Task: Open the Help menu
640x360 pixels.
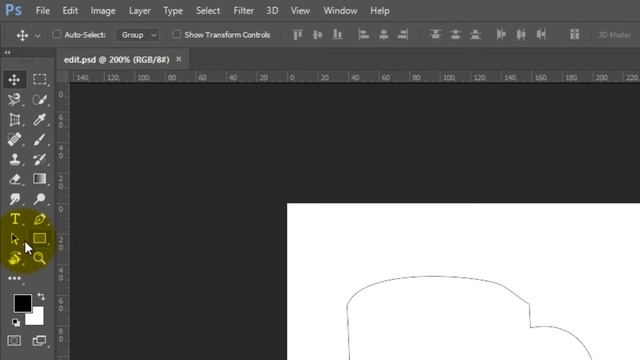Action: pyautogui.click(x=380, y=11)
